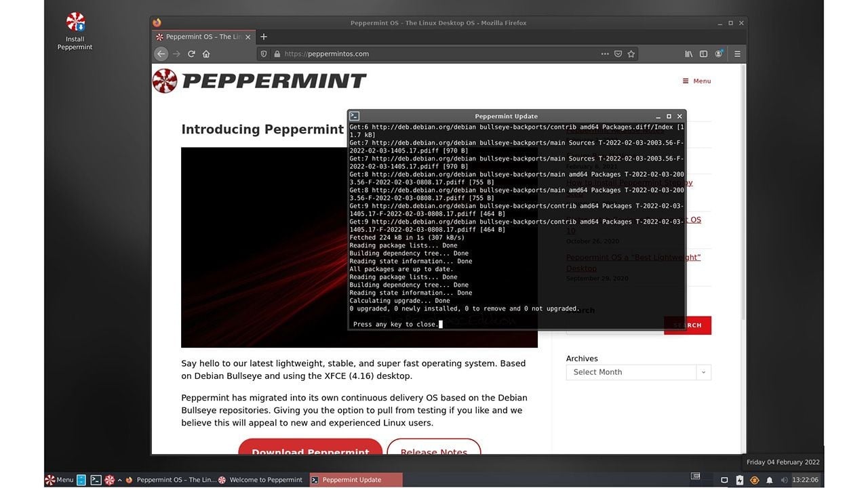Go to the Firefox home page
The height and width of the screenshot is (488, 868).
coord(206,54)
